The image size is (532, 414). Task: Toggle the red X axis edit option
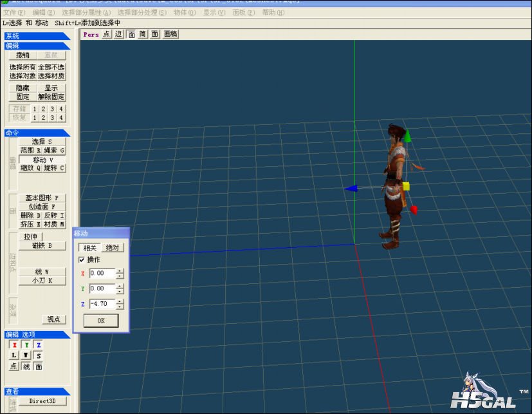[x=14, y=345]
